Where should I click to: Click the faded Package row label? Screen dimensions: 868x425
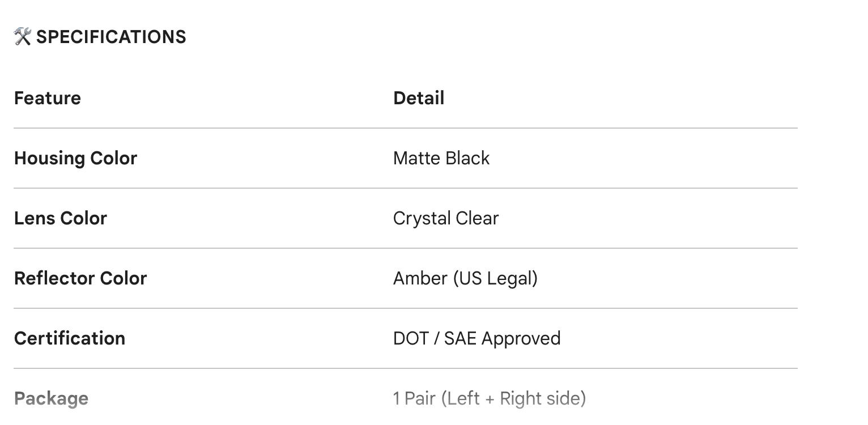point(51,398)
